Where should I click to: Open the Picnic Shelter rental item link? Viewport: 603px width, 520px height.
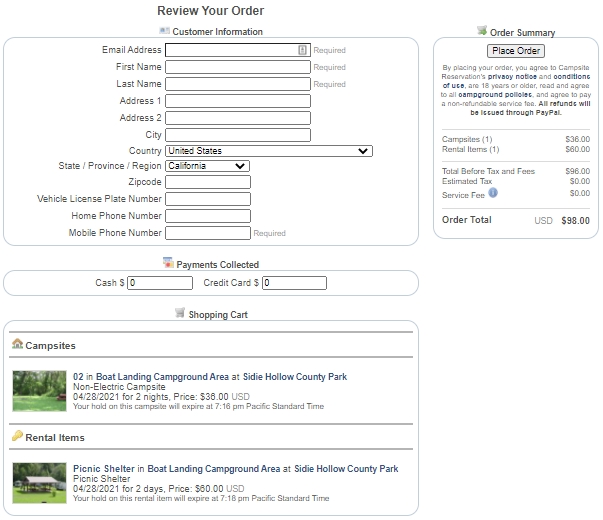(x=103, y=469)
